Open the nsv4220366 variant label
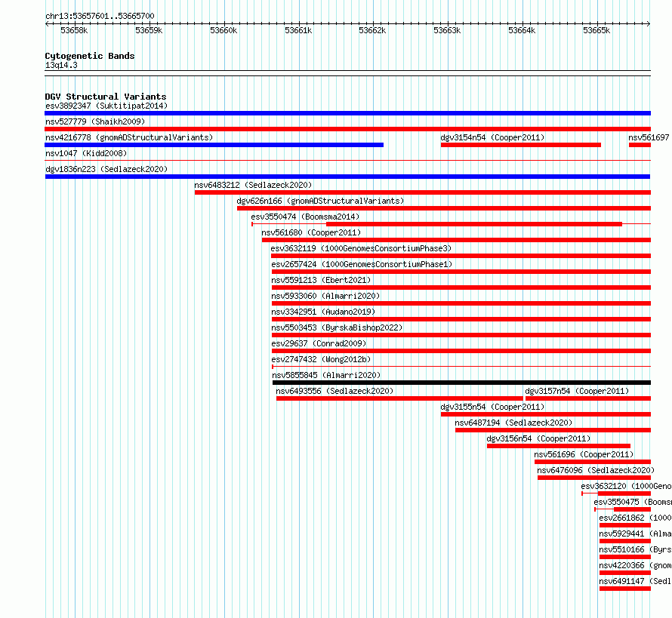Screen dimensions: 672x618 pyautogui.click(x=635, y=565)
